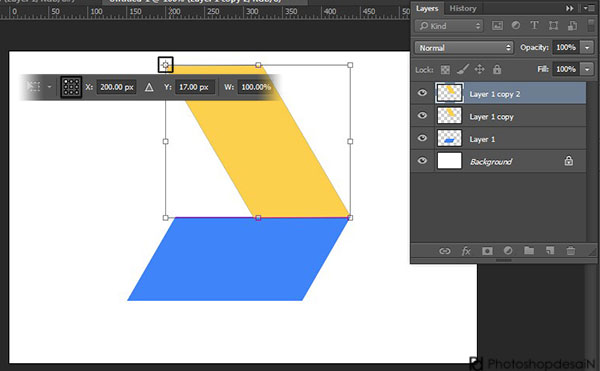The height and width of the screenshot is (371, 600).
Task: Click the X position field
Action: point(116,87)
